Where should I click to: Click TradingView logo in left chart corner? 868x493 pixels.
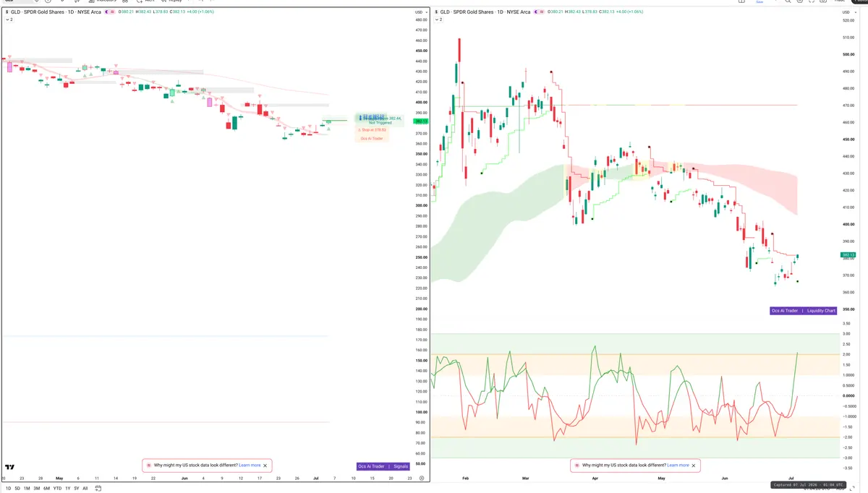point(9,468)
